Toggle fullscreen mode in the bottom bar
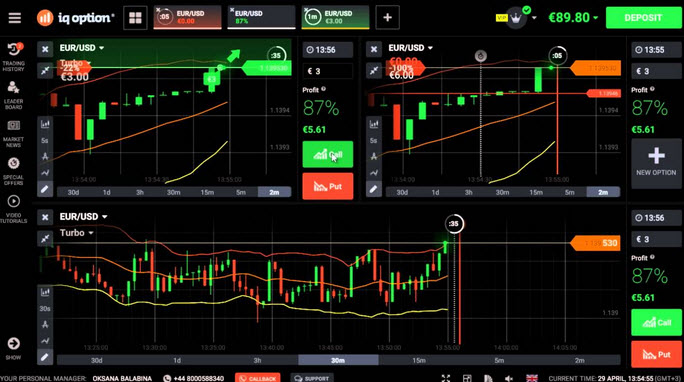 (x=445, y=378)
